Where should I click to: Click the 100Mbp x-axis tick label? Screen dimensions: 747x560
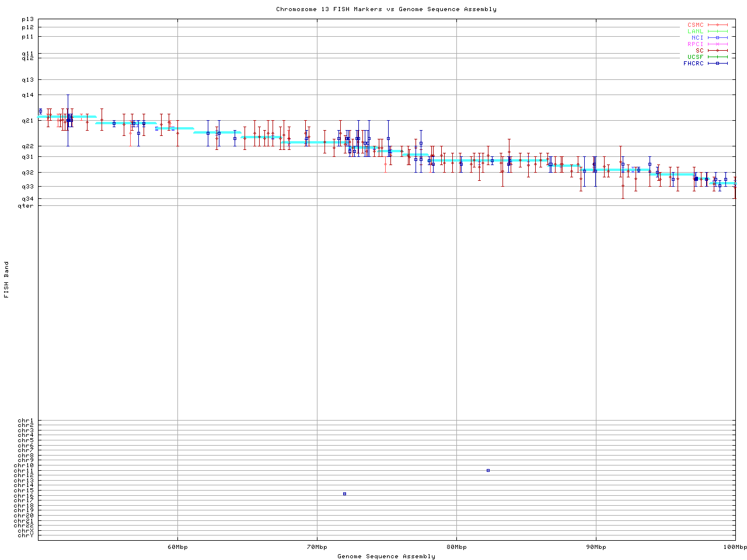(735, 547)
